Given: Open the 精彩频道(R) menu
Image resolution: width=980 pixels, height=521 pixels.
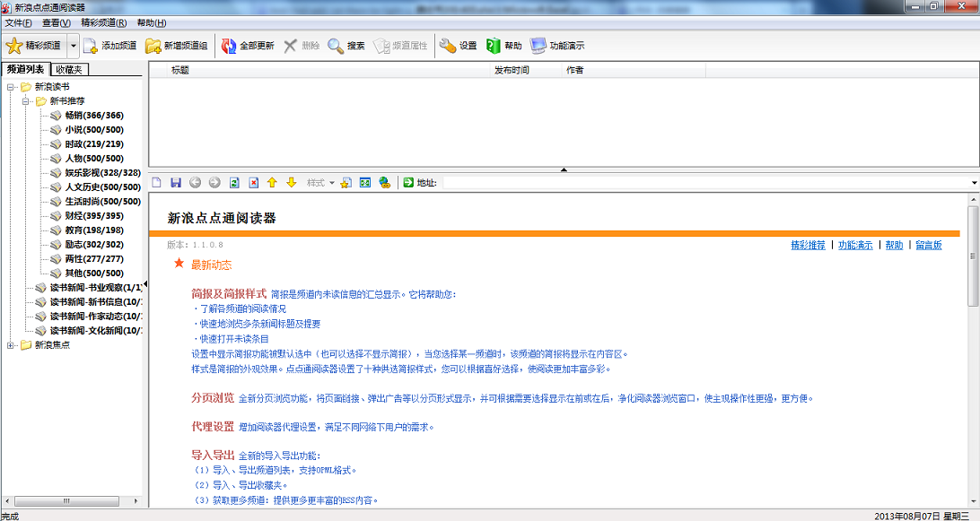Looking at the screenshot, I should click(104, 22).
